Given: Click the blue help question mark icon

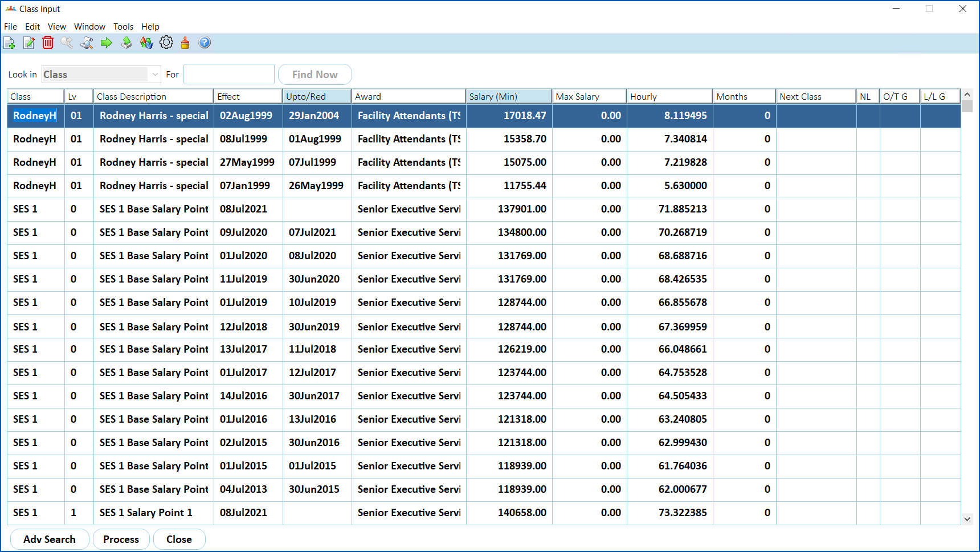Looking at the screenshot, I should [x=205, y=43].
